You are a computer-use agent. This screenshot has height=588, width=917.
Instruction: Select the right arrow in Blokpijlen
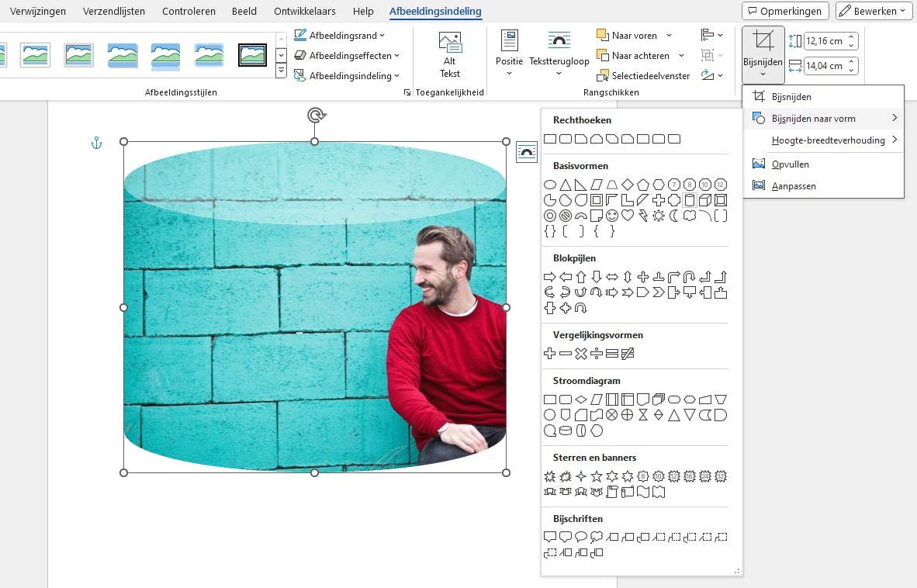pyautogui.click(x=550, y=277)
